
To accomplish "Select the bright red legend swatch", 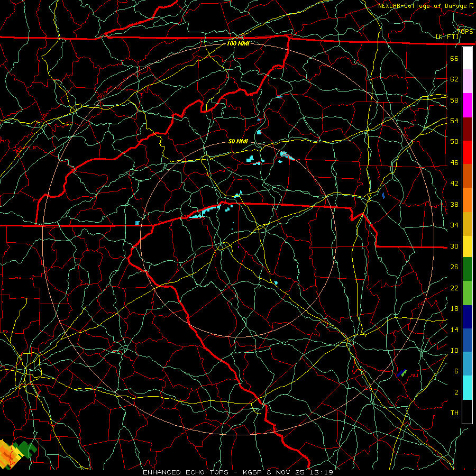I will coord(467,153).
